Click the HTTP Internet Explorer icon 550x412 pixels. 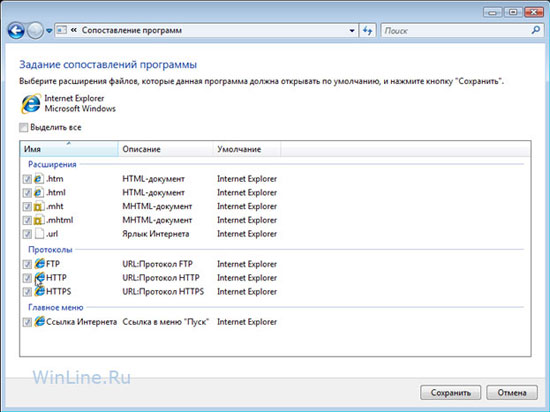[x=40, y=277]
